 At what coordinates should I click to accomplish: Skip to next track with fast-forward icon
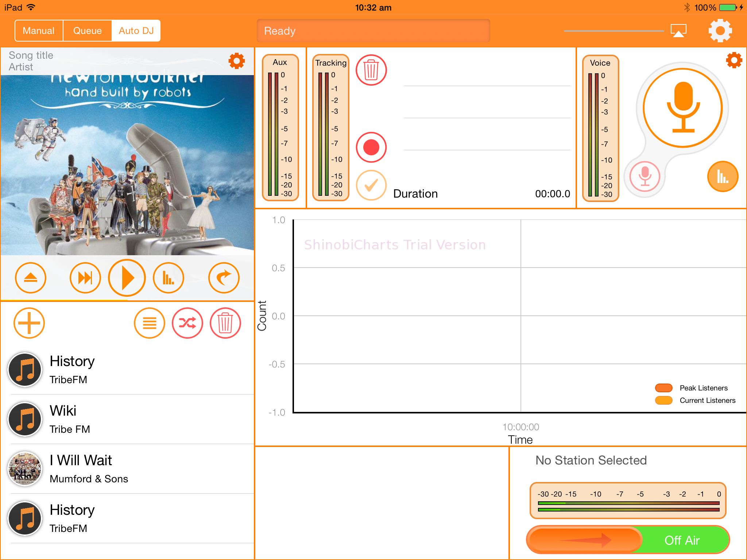(85, 278)
